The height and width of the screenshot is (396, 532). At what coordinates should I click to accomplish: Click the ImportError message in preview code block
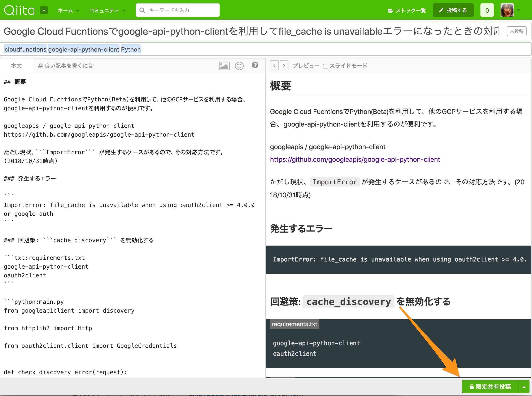(400, 259)
